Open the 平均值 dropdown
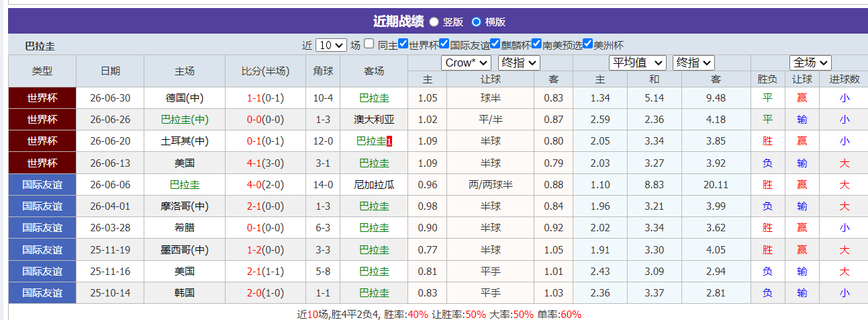868x320 pixels. click(637, 63)
